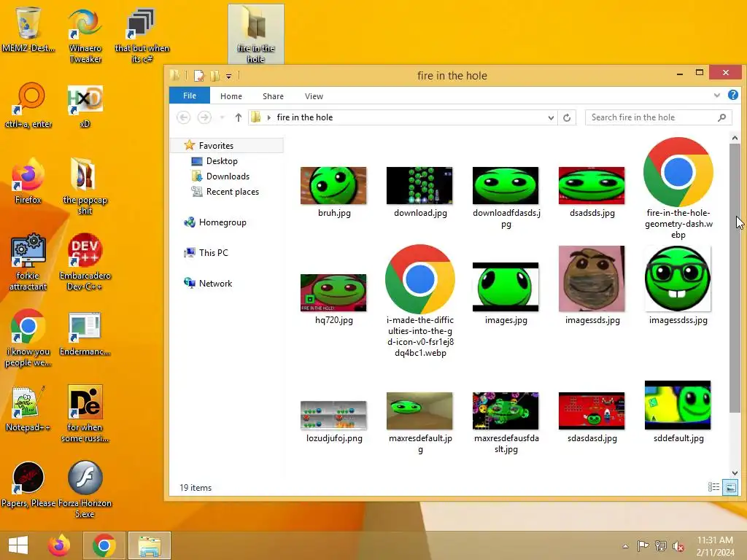Viewport: 747px width, 560px height.
Task: Select 'the popcap shit' desktop folder
Action: coord(85,187)
